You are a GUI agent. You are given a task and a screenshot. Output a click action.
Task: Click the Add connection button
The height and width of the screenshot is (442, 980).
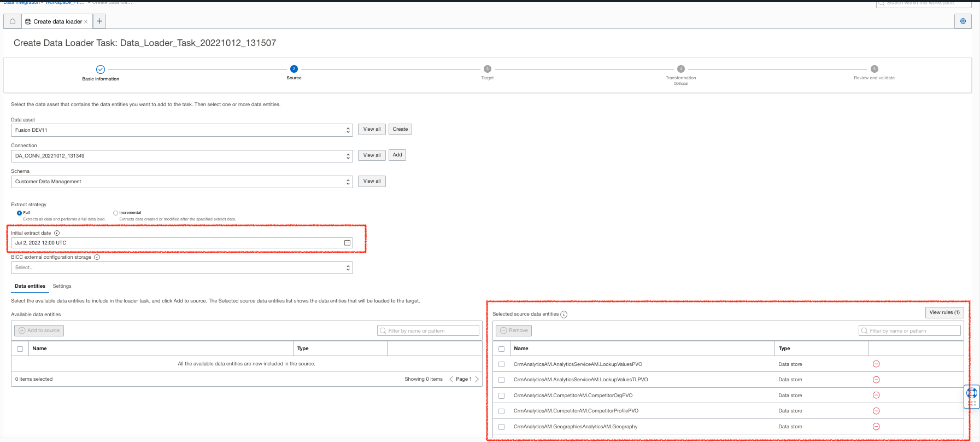tap(397, 155)
